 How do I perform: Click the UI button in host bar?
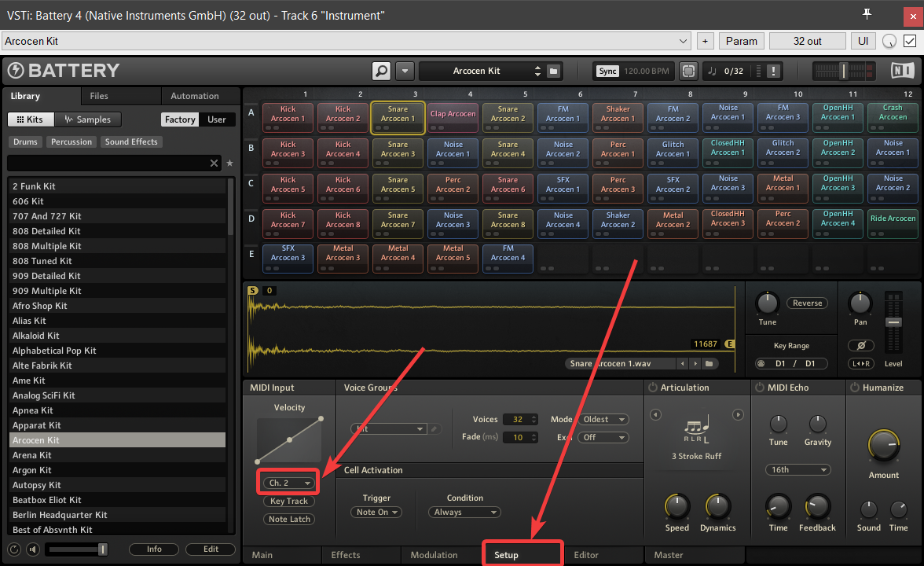click(863, 41)
